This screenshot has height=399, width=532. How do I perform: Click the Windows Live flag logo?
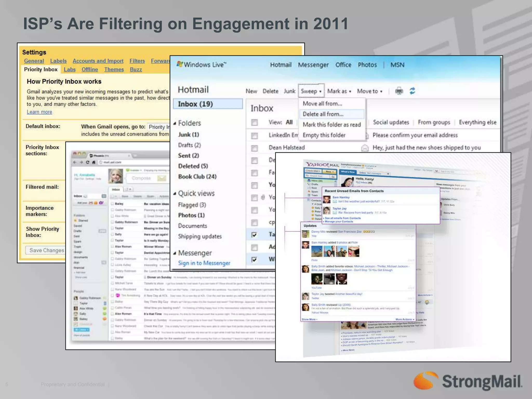(x=179, y=64)
